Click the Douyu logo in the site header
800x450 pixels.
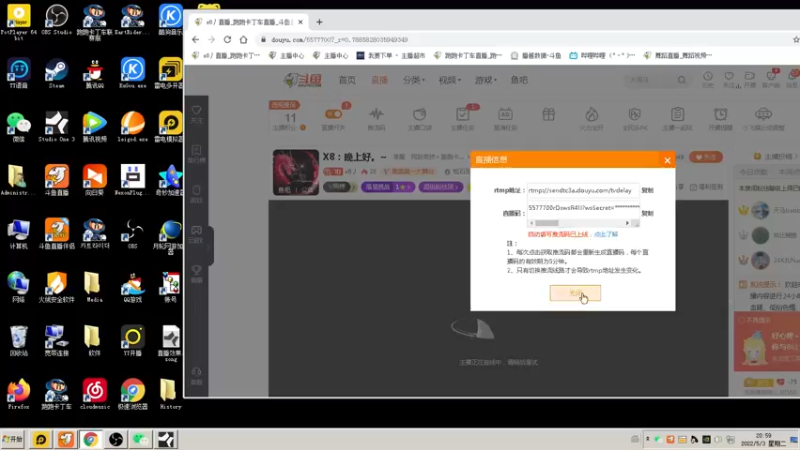(x=303, y=80)
